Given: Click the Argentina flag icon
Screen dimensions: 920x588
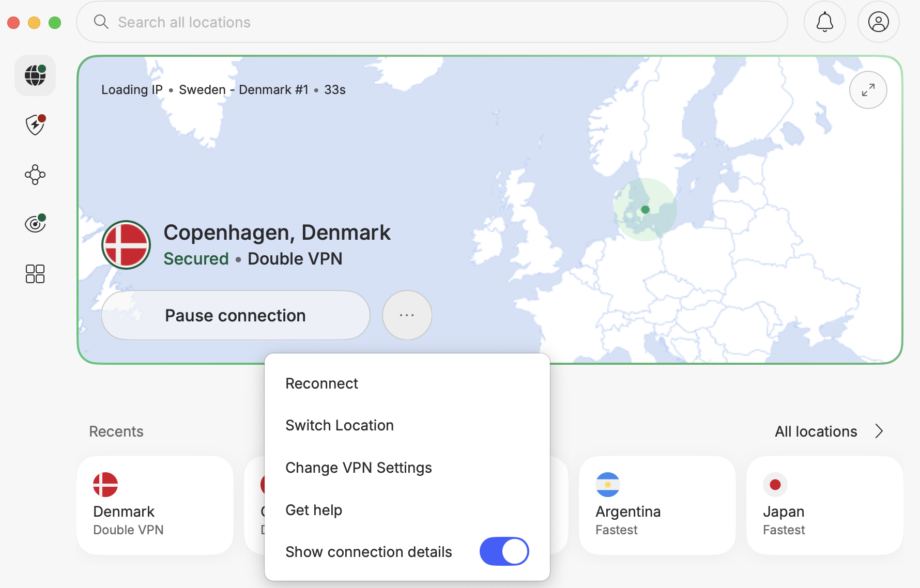Looking at the screenshot, I should click(608, 485).
